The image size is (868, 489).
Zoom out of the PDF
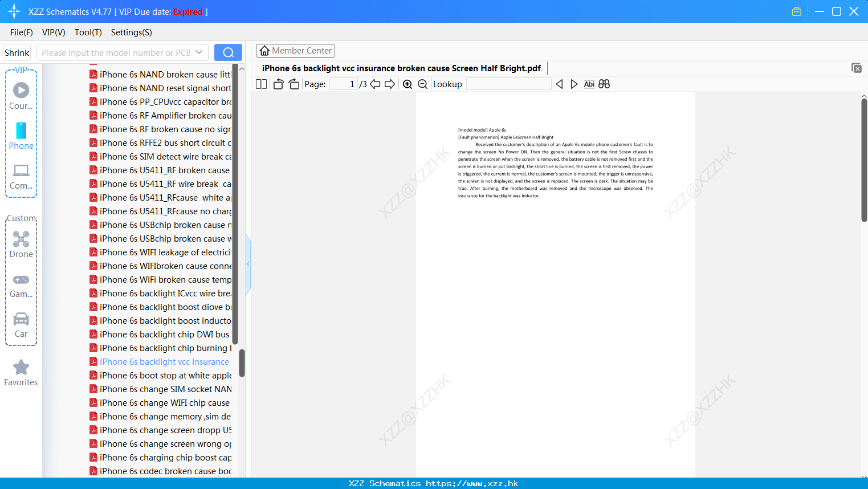click(422, 84)
